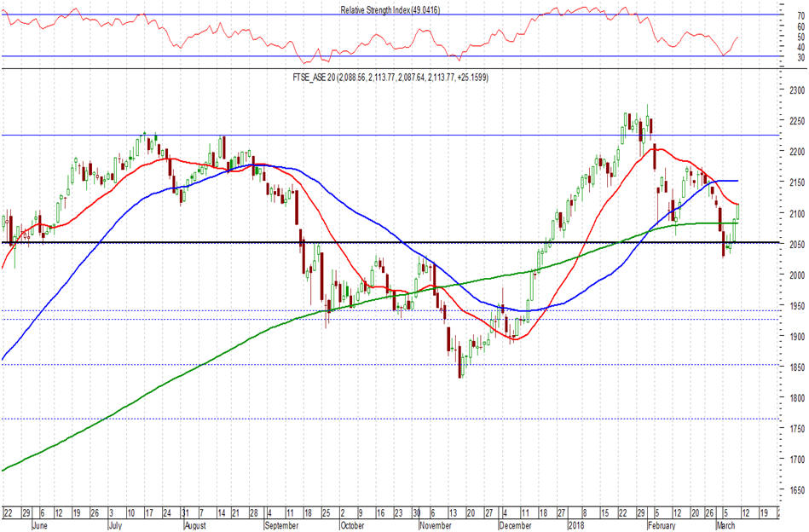Click the Relative Strength Index (49.0416) title
The height and width of the screenshot is (532, 809).
[390, 9]
